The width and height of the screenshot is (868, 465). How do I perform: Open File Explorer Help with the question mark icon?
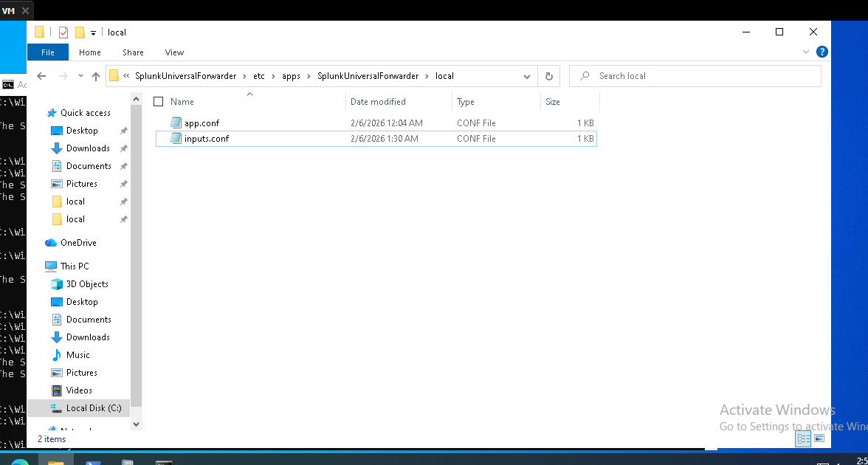(822, 52)
